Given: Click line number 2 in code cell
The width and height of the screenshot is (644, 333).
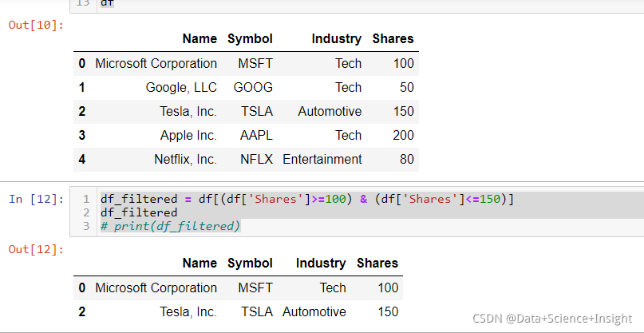Looking at the screenshot, I should click(x=85, y=212).
